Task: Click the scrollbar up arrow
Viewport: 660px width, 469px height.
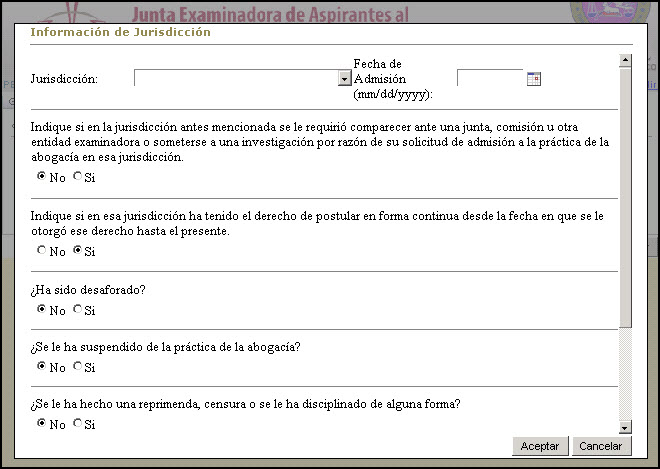Action: [x=625, y=60]
